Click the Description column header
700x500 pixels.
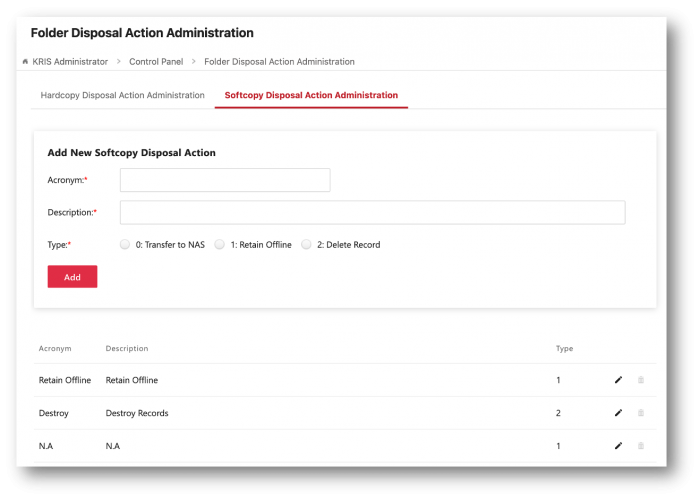point(127,348)
